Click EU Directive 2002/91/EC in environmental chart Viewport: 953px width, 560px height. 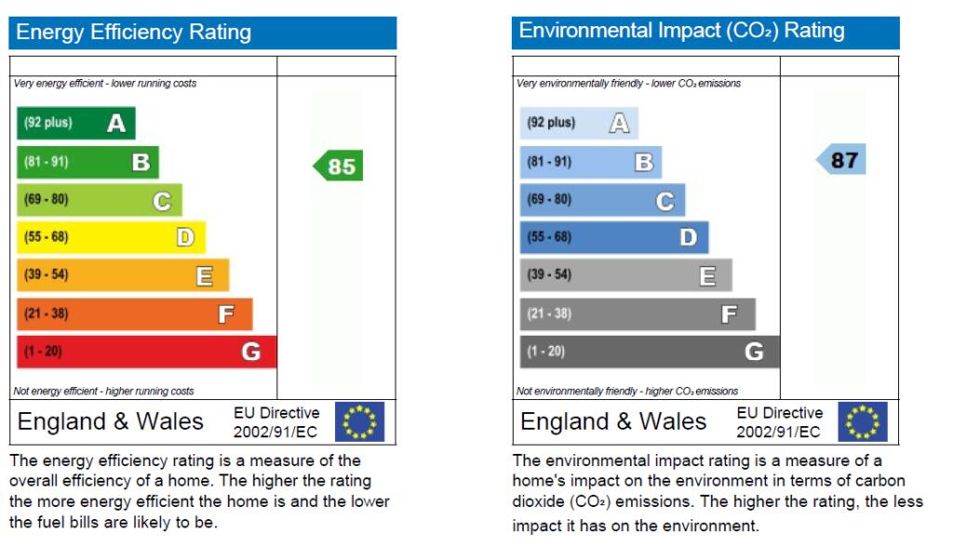click(x=780, y=422)
